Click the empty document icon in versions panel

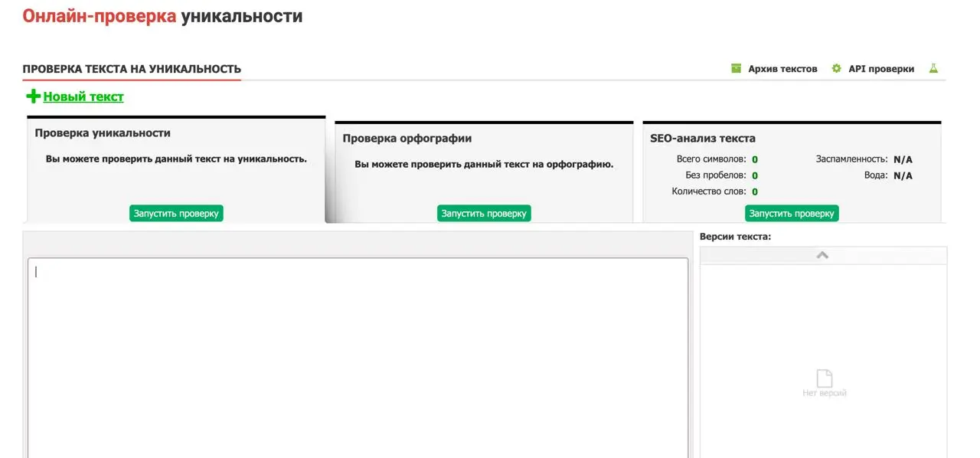(824, 378)
